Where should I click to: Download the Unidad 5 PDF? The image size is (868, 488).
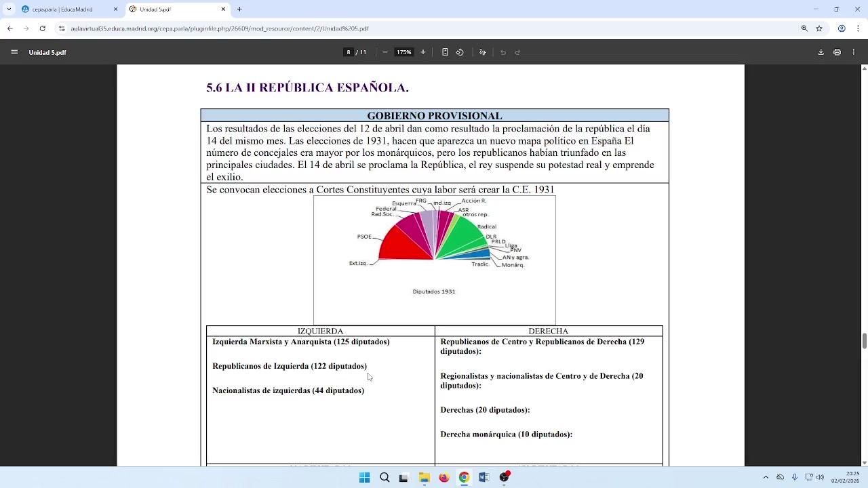click(x=821, y=52)
